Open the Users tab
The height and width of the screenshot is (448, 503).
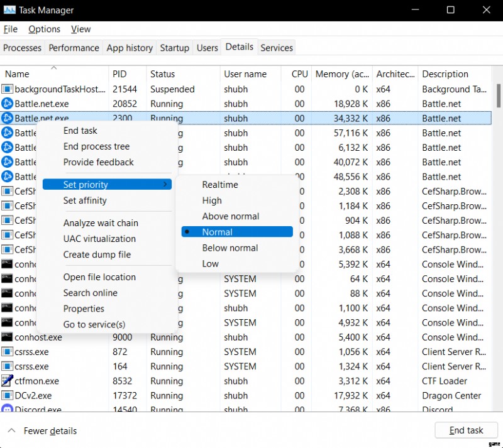coord(207,48)
